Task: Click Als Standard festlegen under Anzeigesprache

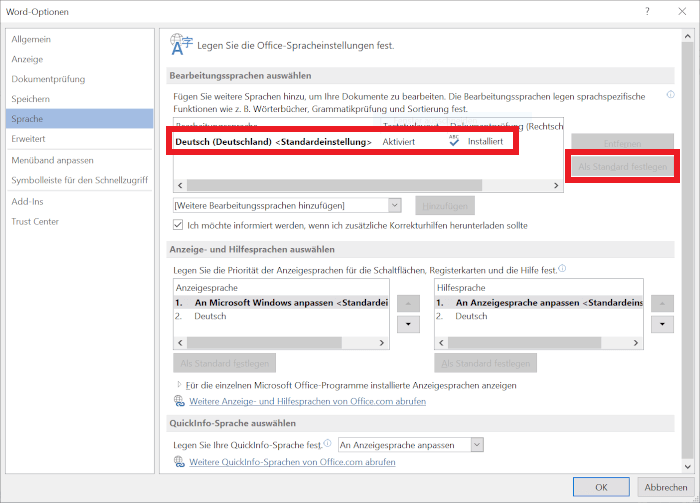Action: click(225, 363)
